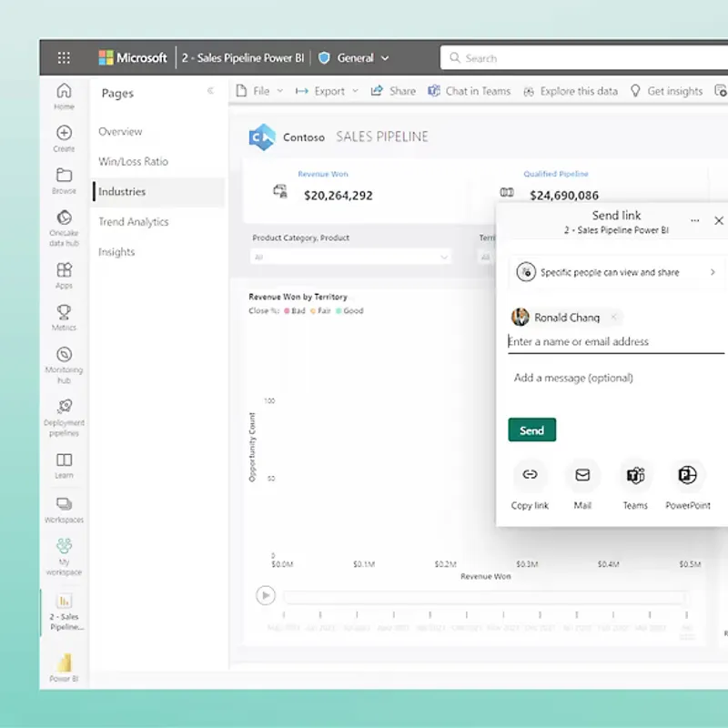Click the Qualified Pipeline card icon
728x728 pixels.
(x=507, y=192)
